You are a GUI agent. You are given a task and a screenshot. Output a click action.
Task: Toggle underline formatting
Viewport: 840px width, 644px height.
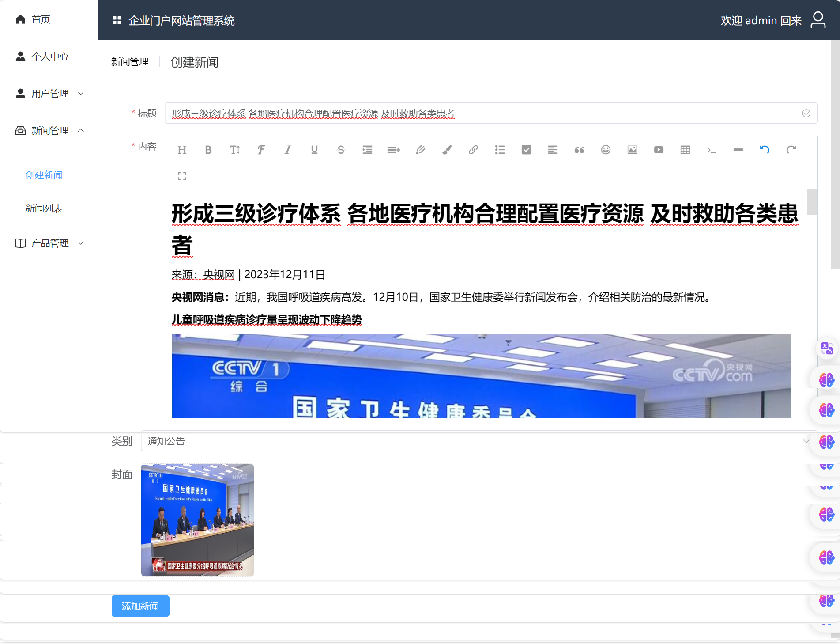tap(314, 150)
